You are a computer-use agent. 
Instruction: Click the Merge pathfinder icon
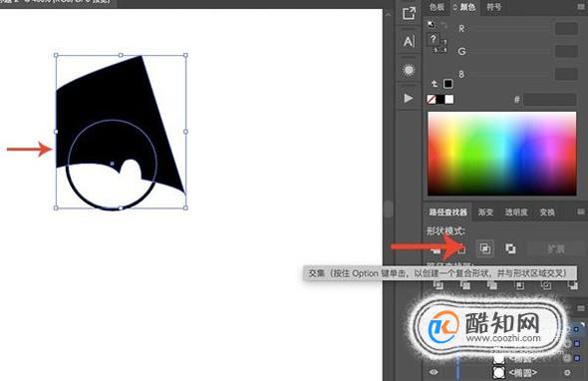tap(492, 285)
